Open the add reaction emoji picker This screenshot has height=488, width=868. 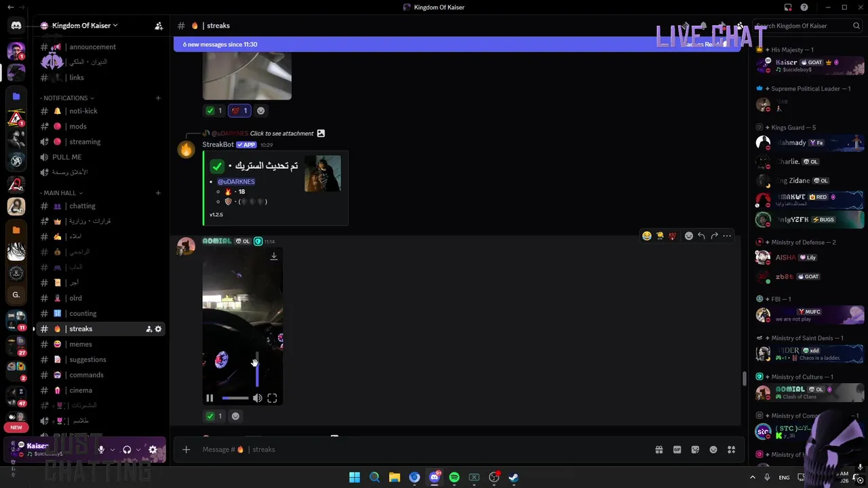tap(689, 236)
